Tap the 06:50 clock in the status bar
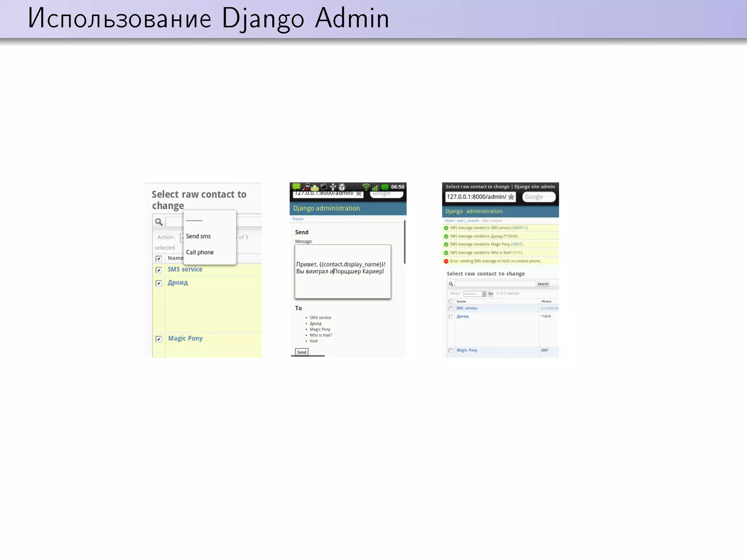Viewport: 747px width, 560px height. click(x=398, y=187)
